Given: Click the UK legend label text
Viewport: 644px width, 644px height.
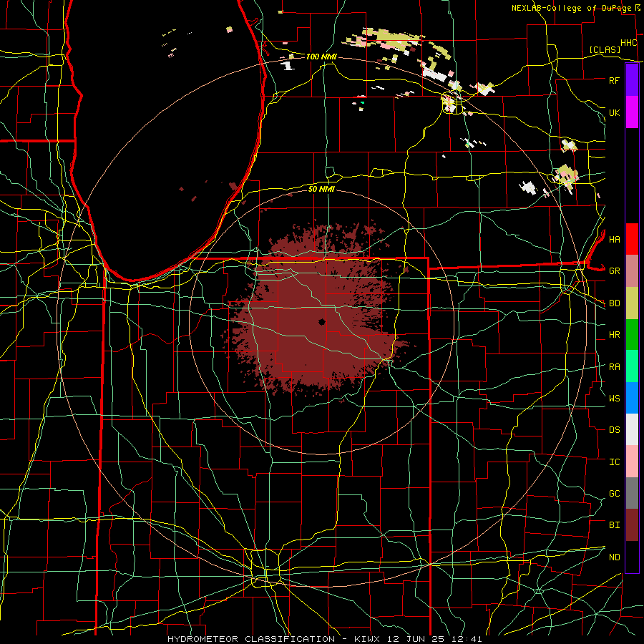Looking at the screenshot, I should click(614, 112).
